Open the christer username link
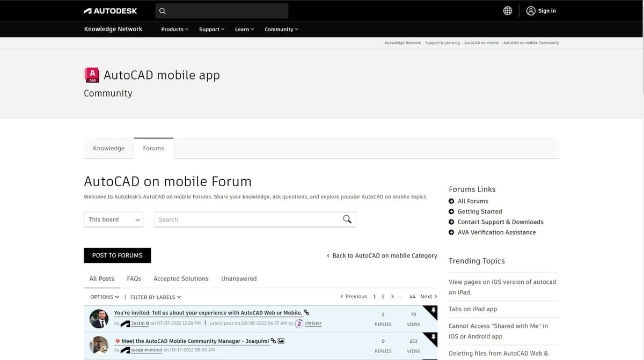Image resolution: width=644 pixels, height=360 pixels. point(313,324)
